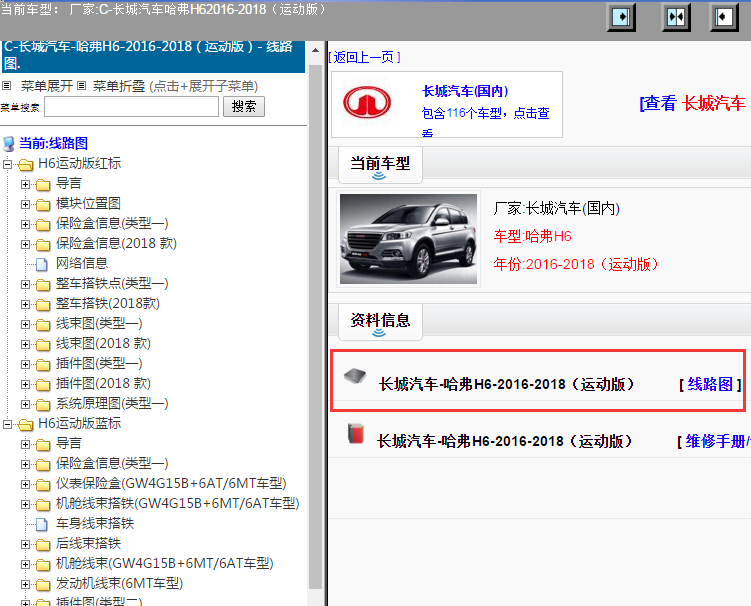This screenshot has height=606, width=751.
Task: Open the 长城汽车(国内) link
Action: point(465,91)
